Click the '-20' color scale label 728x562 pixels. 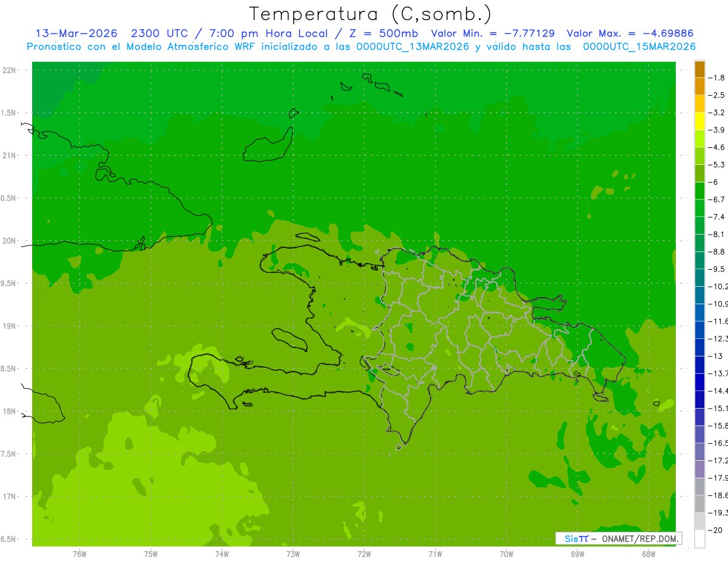pyautogui.click(x=716, y=530)
